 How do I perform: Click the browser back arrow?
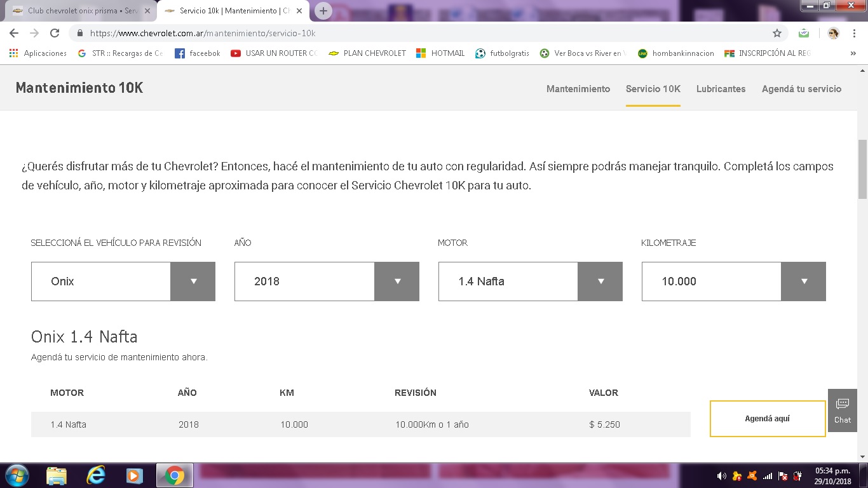point(14,33)
